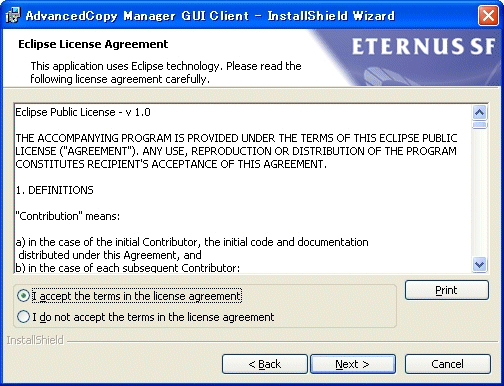Go back with the Back button
This screenshot has height=386, width=504.
pos(265,364)
